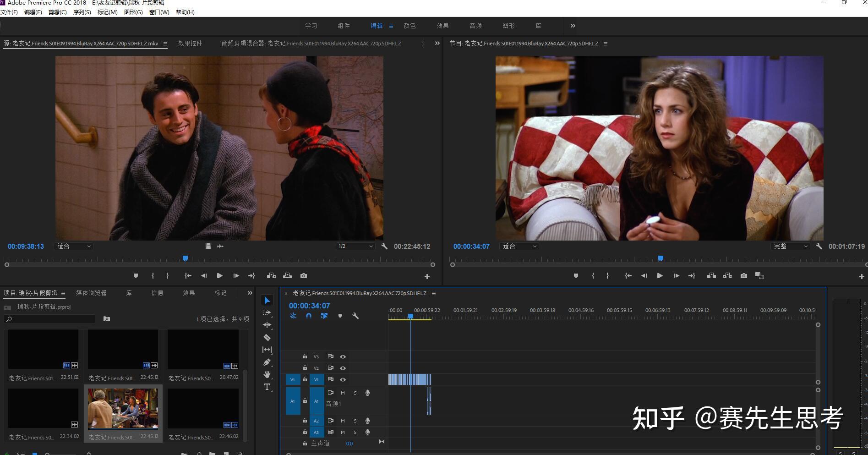
Task: Open the 文件(F) menu
Action: click(9, 12)
